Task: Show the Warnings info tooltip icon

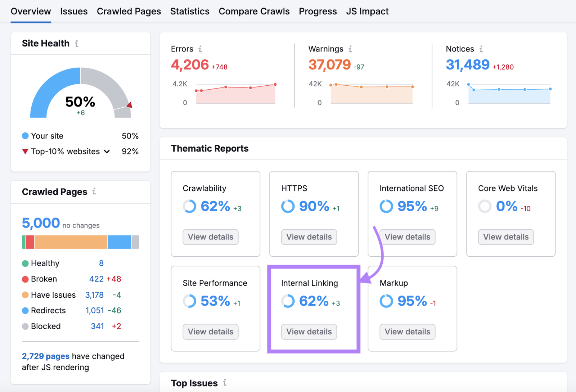Action: point(350,49)
